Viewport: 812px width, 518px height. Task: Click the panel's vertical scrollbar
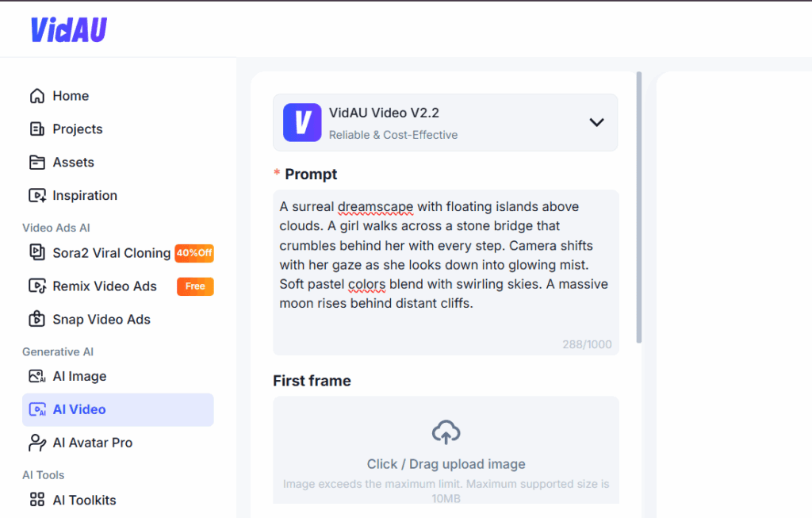click(x=639, y=208)
